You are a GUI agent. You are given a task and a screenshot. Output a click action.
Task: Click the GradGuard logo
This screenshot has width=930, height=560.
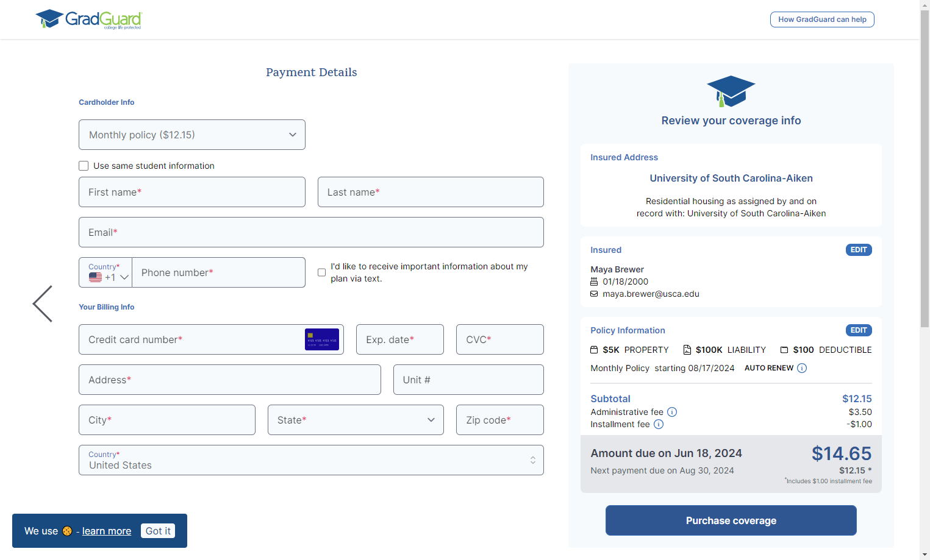click(88, 19)
